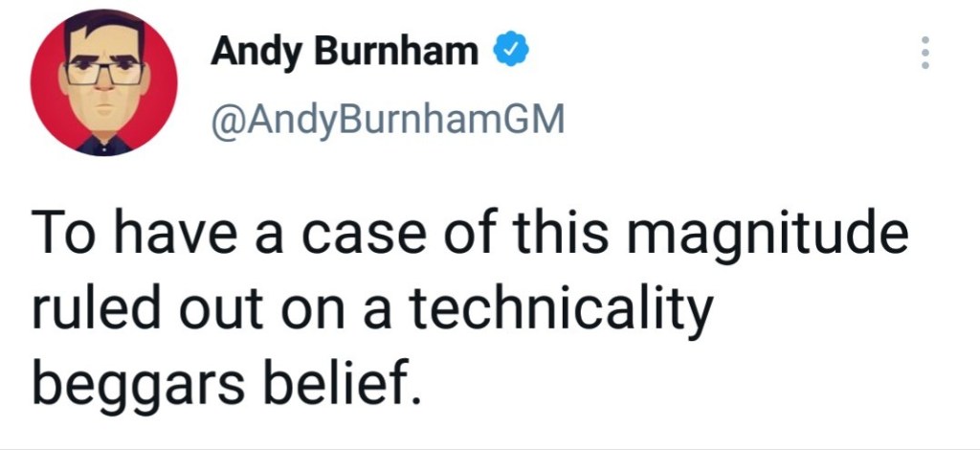
Task: Open Andy Burnham's cartoon profile avatar
Action: click(103, 81)
